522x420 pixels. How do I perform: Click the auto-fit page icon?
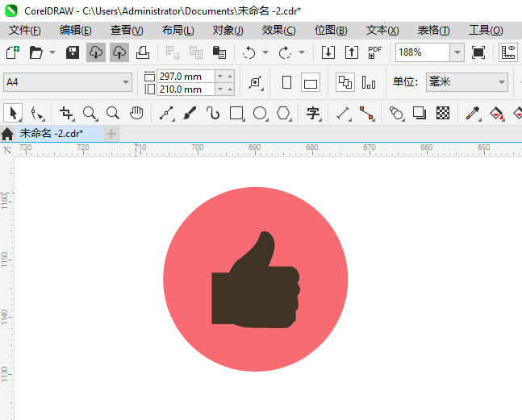[256, 82]
